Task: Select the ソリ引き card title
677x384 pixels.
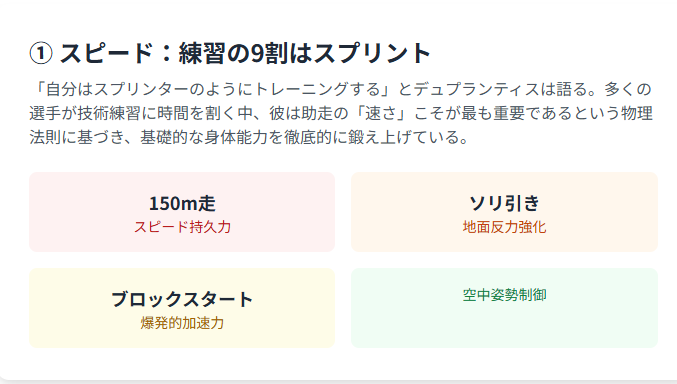Action: pyautogui.click(x=504, y=203)
